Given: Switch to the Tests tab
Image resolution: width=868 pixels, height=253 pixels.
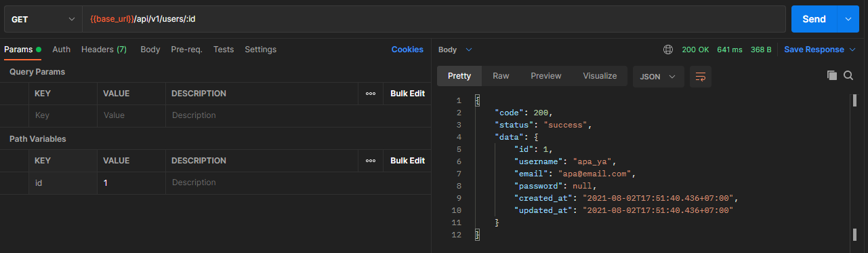Looking at the screenshot, I should (224, 50).
